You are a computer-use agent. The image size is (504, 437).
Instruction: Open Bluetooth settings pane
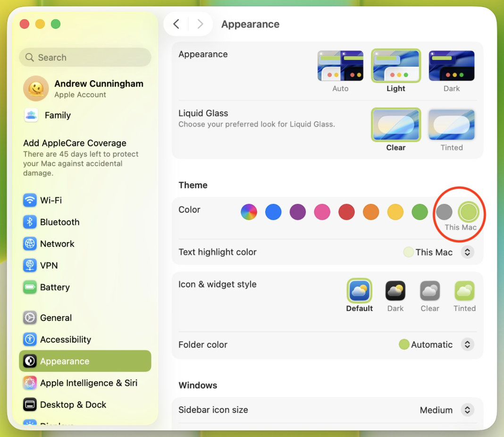(85, 222)
